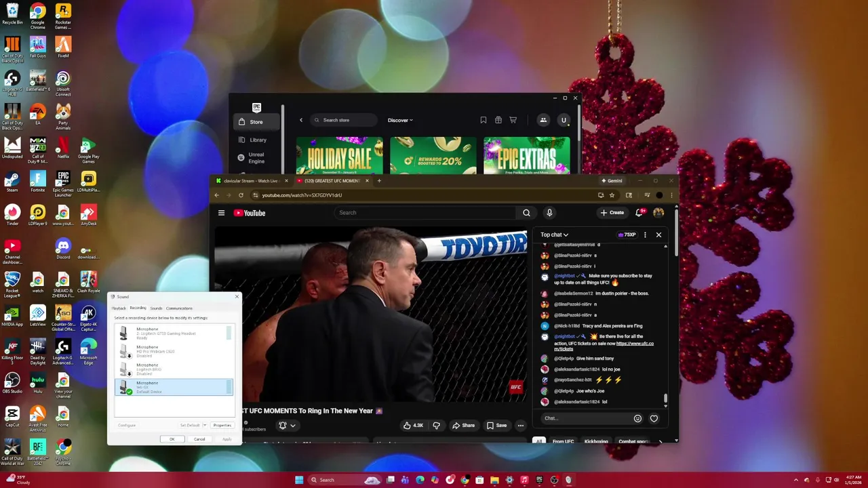Switch to the UFC video Chrome tab

[332, 181]
